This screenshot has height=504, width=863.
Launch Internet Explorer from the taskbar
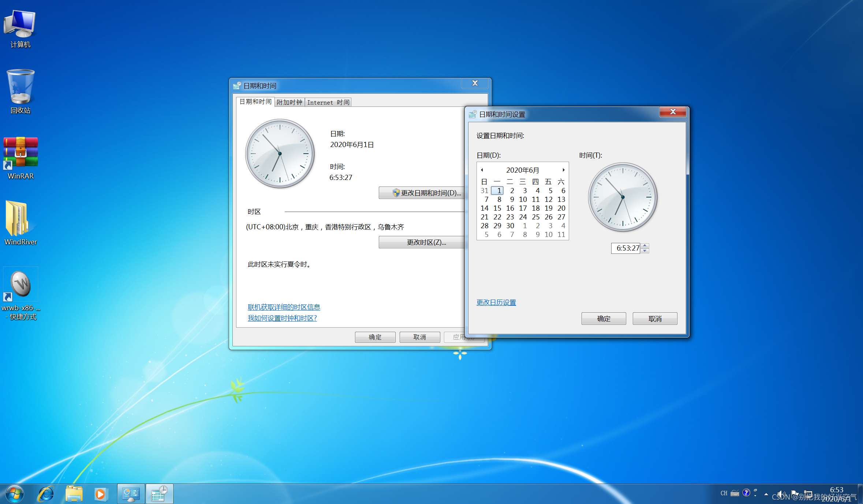tap(46, 494)
